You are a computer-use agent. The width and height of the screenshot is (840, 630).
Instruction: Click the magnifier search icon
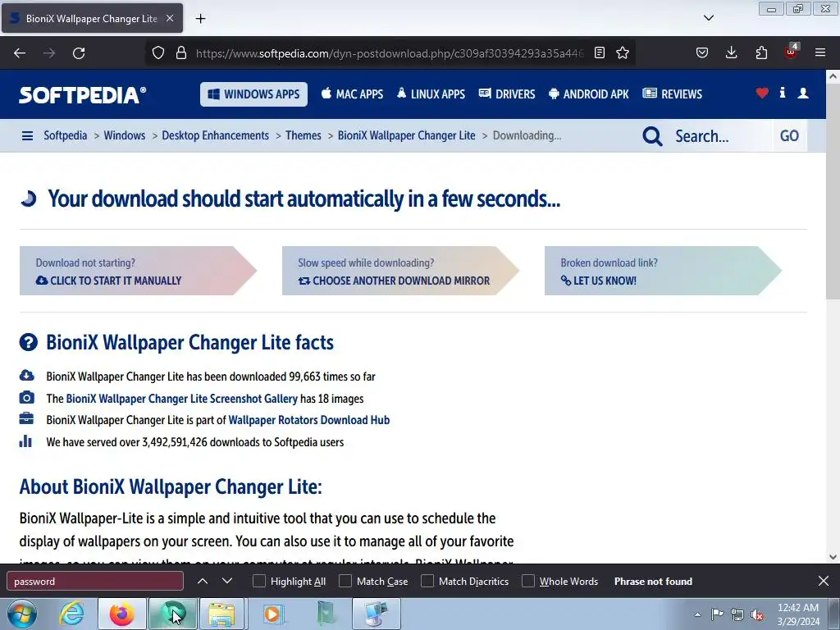(x=652, y=136)
